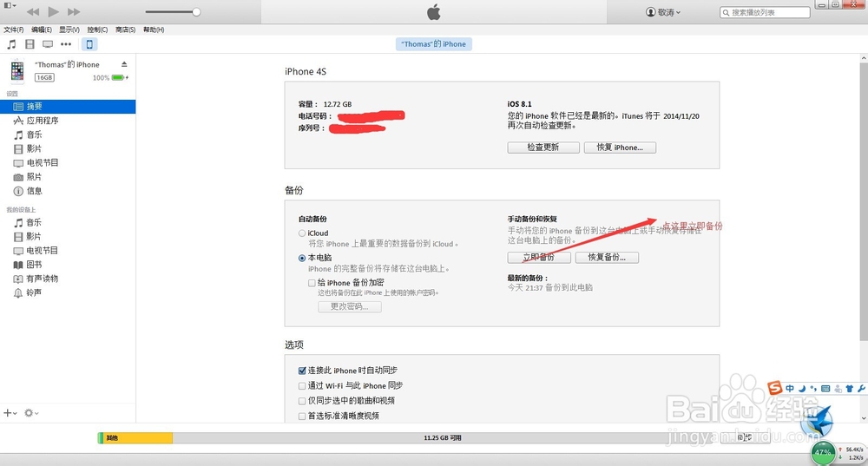Open the 控制(C) menu

pyautogui.click(x=97, y=30)
